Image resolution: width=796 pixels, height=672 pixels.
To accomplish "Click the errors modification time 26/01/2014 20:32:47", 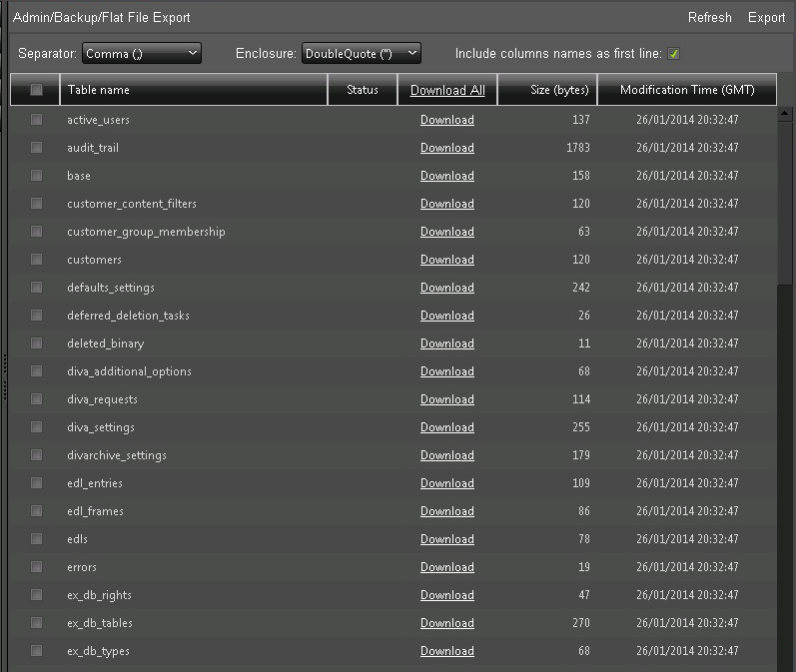I will coord(687,566).
